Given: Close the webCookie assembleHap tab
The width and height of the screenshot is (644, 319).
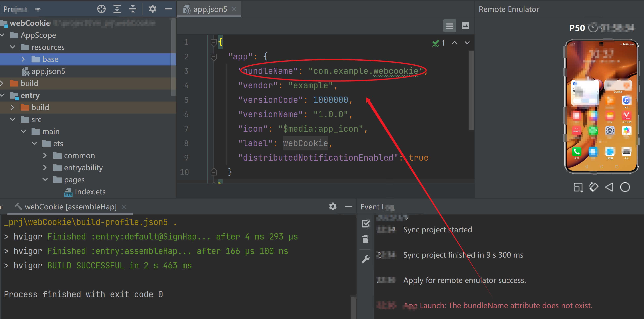Looking at the screenshot, I should point(124,207).
